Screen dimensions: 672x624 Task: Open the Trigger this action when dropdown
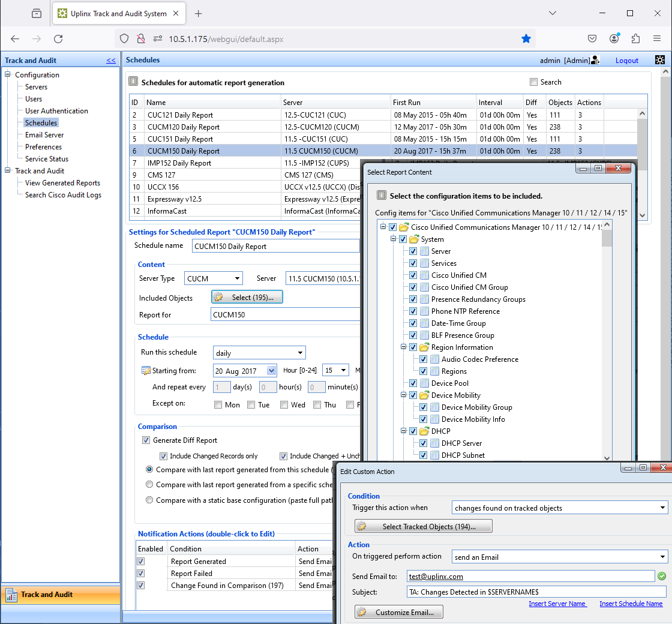pos(560,508)
